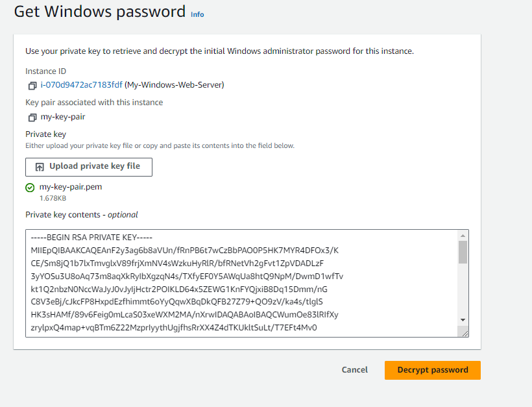Click the scrollbar up arrow in the key field
532x407 pixels.
tap(462, 235)
